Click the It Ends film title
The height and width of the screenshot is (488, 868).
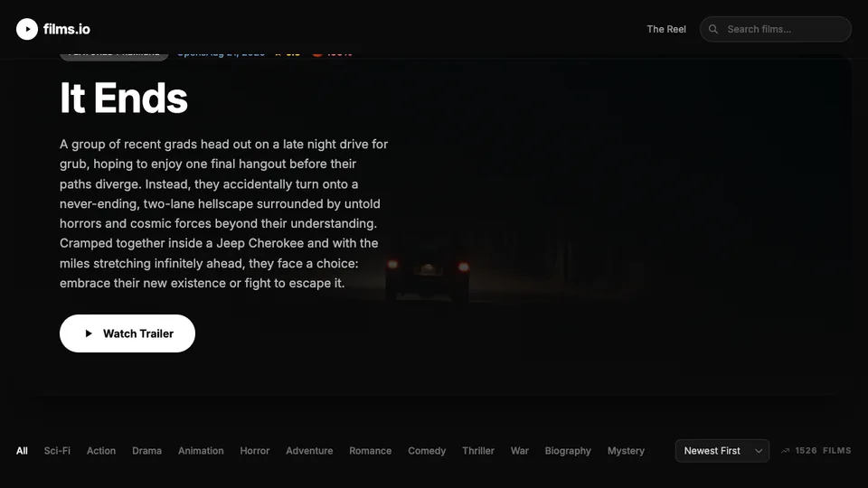coord(124,98)
